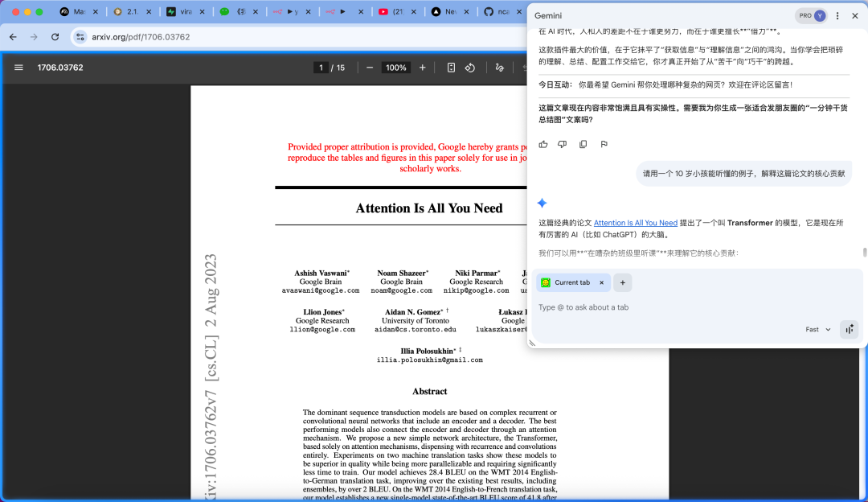Click the macOS green fullscreen window button

[x=39, y=11]
